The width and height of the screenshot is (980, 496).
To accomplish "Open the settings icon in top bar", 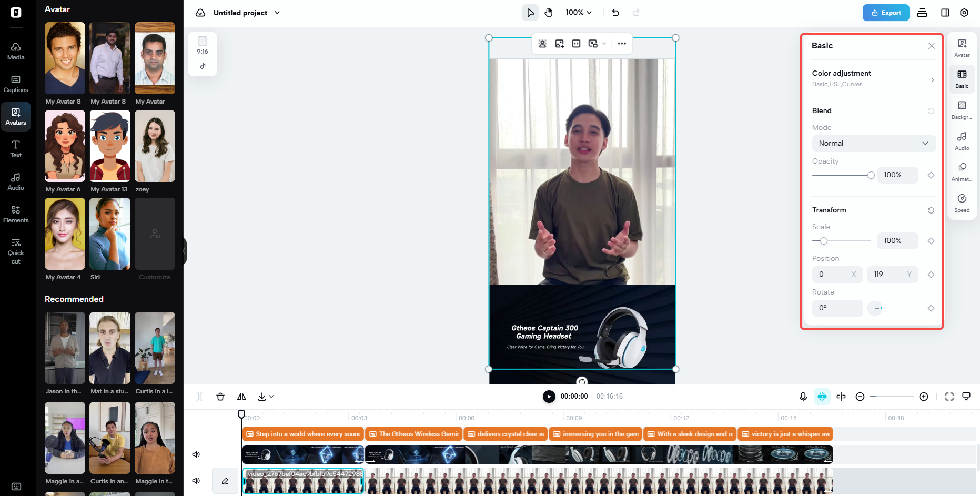I will pos(964,13).
